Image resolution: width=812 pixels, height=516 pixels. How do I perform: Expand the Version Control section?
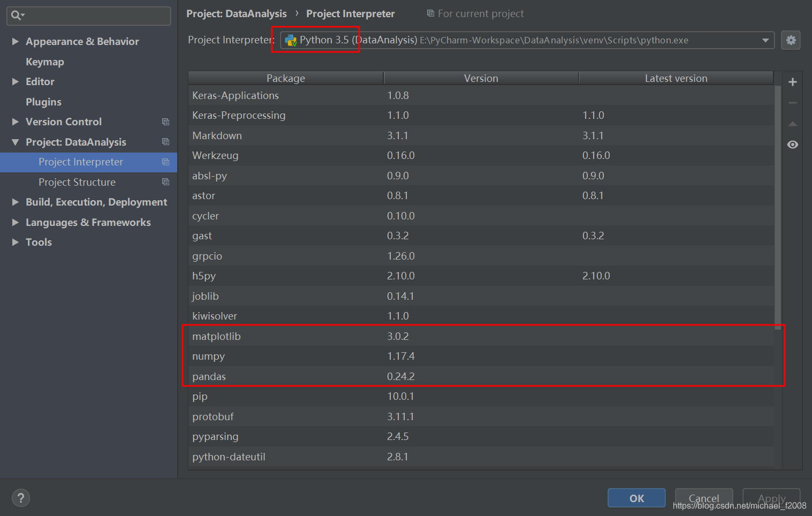16,122
